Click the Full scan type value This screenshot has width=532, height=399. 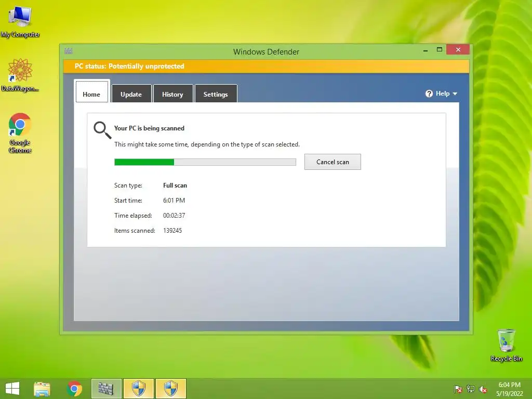tap(175, 185)
